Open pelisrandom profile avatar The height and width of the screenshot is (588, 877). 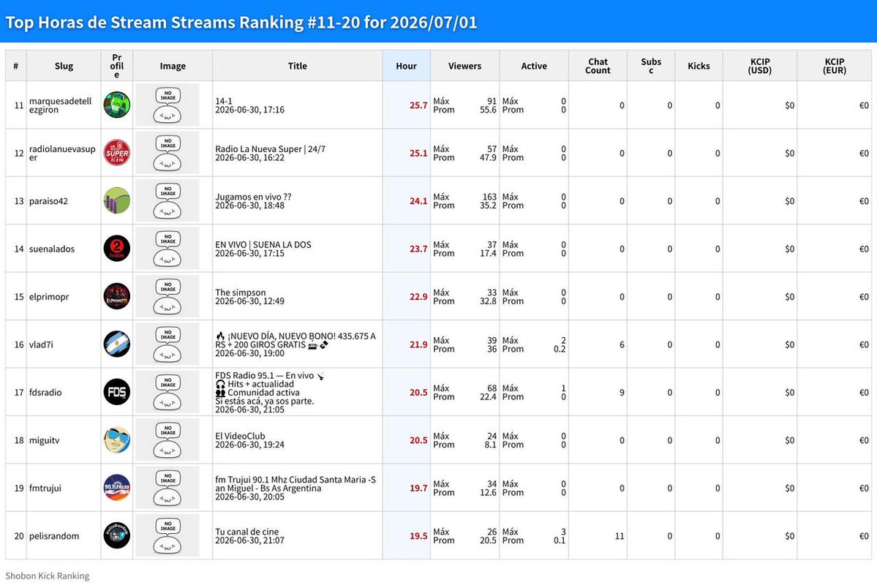pos(117,536)
